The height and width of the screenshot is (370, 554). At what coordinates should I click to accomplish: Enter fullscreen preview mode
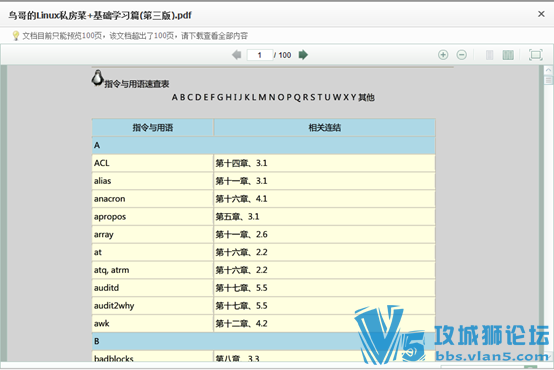536,55
